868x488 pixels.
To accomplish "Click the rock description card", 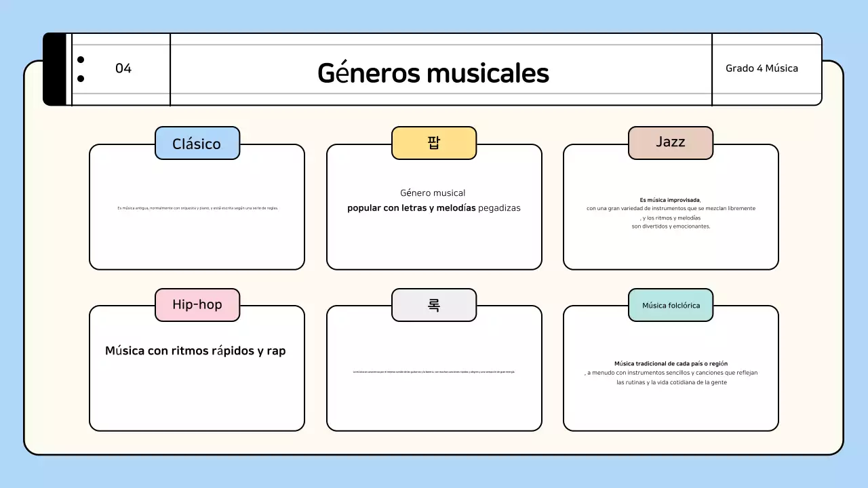I will [x=434, y=371].
